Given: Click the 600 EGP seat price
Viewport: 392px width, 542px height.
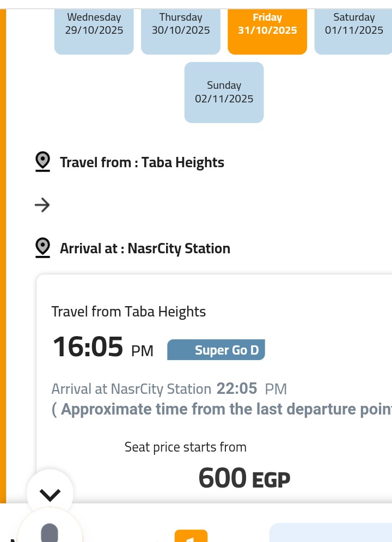Looking at the screenshot, I should point(244,478).
